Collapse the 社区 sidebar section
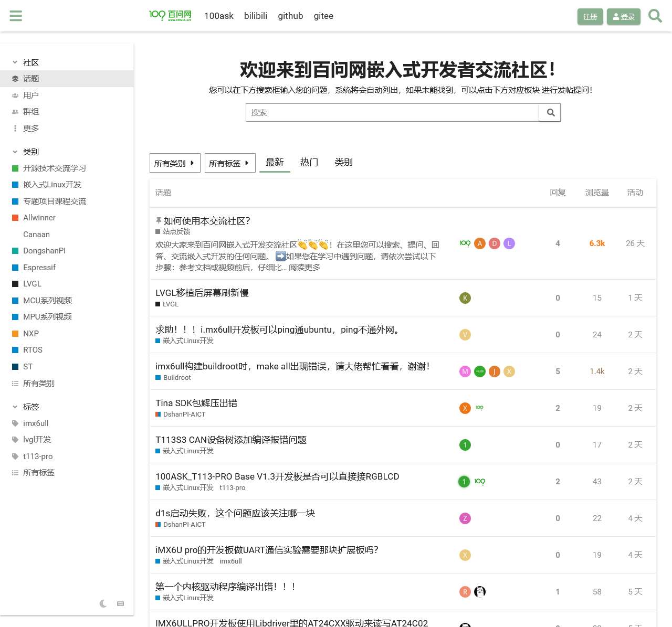Screen dimensions: 672x627 click(15, 62)
